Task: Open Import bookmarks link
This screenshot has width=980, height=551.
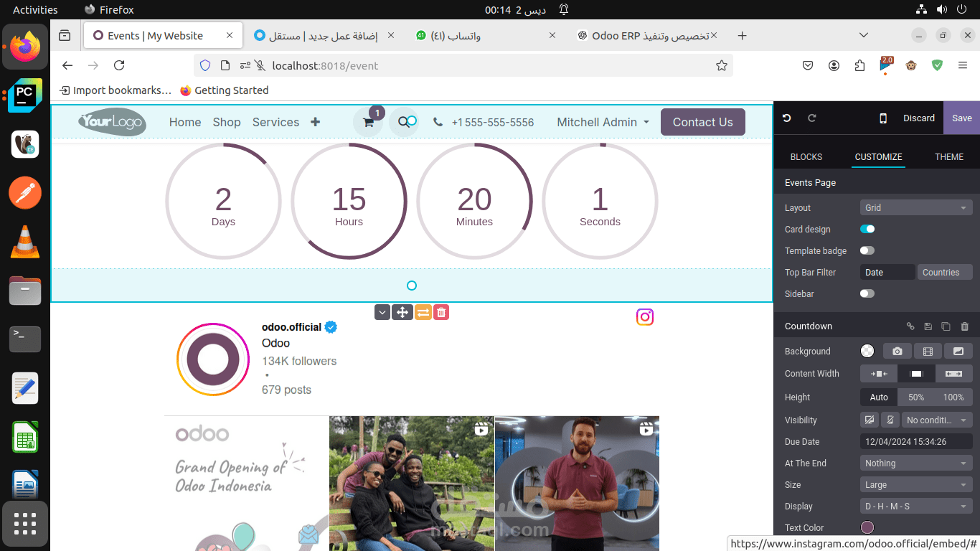Action: [116, 90]
